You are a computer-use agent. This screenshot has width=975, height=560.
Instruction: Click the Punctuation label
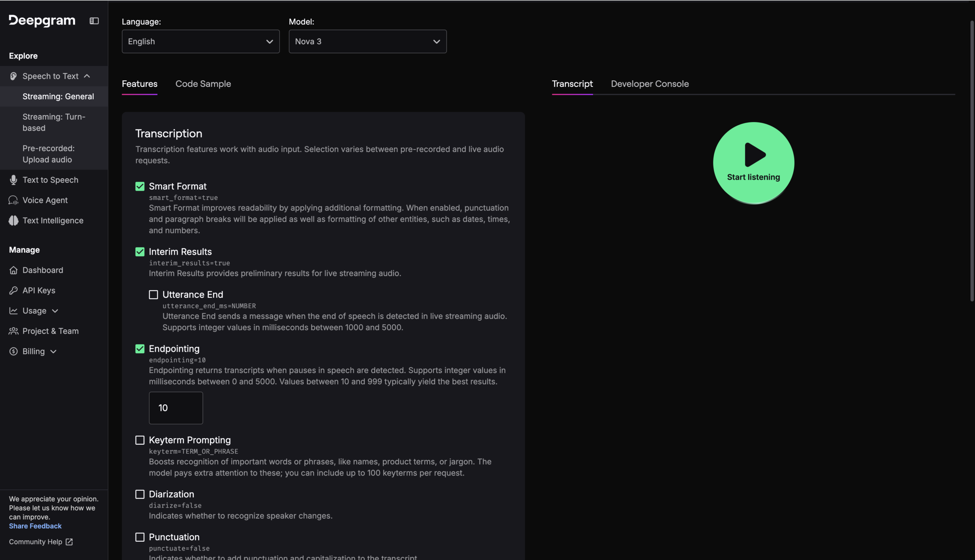tap(174, 537)
